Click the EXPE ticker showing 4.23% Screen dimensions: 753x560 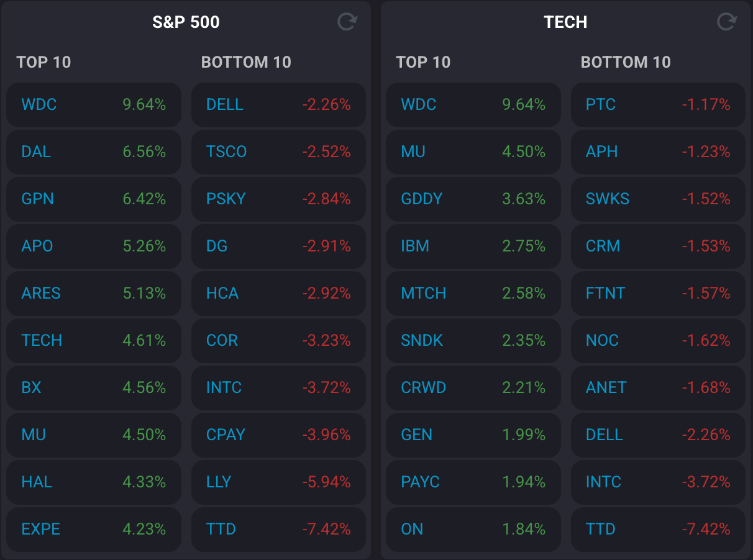[93, 529]
